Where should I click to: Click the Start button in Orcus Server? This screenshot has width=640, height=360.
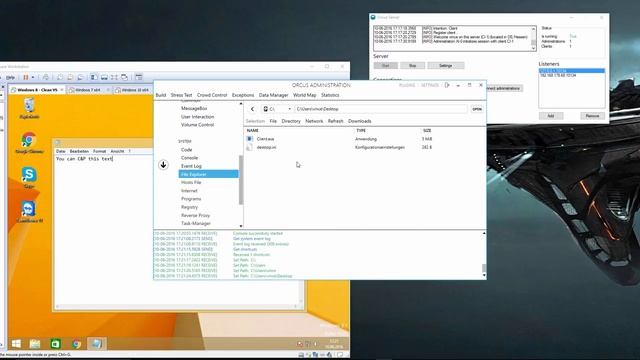(x=385, y=66)
